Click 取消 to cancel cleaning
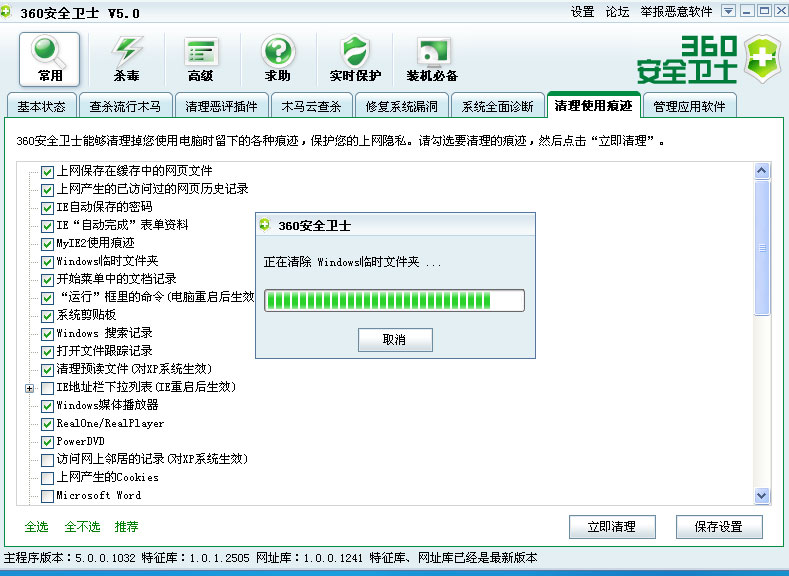 click(x=395, y=340)
